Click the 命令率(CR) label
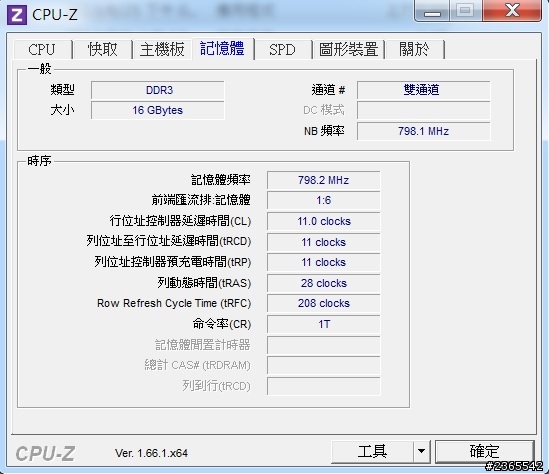The image size is (549, 474). [222, 324]
